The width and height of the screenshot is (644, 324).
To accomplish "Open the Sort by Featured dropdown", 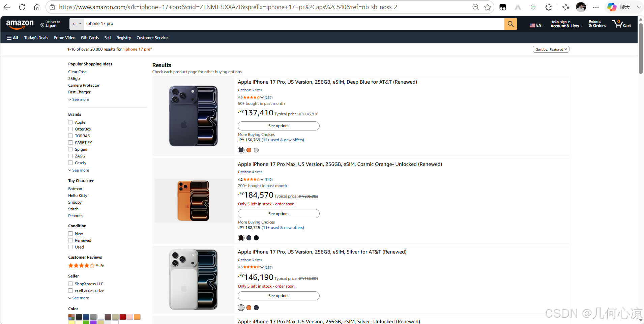I will [551, 49].
